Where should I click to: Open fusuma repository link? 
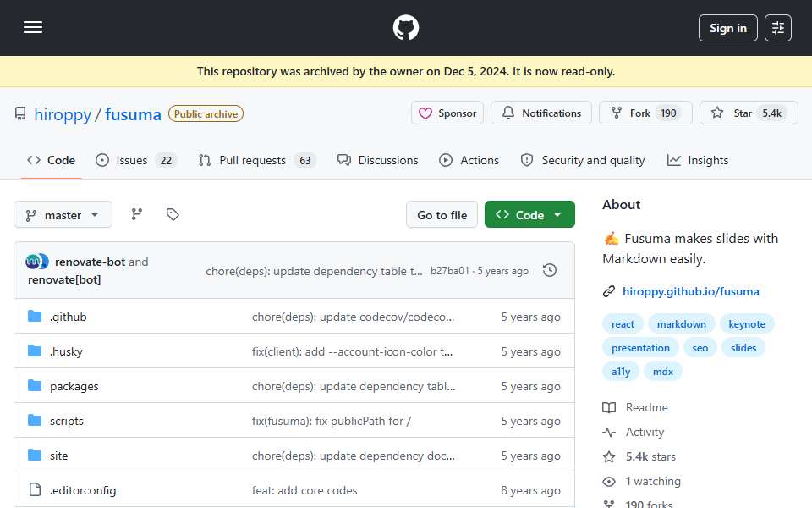pos(133,114)
